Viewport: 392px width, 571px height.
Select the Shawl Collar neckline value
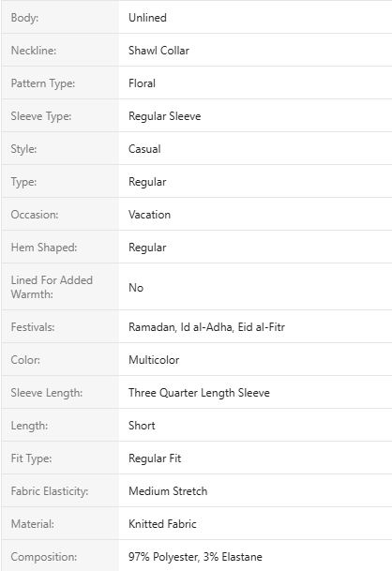click(x=158, y=51)
